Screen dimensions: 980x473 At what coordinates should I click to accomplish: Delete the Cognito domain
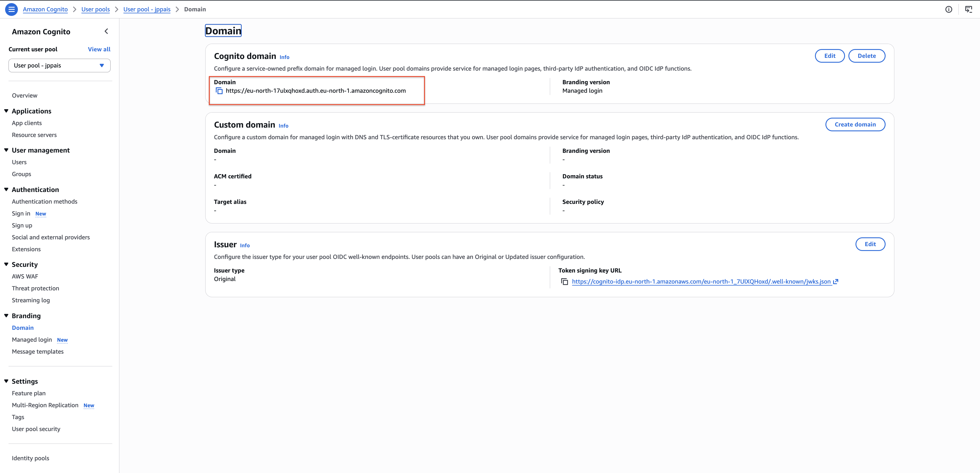tap(867, 56)
